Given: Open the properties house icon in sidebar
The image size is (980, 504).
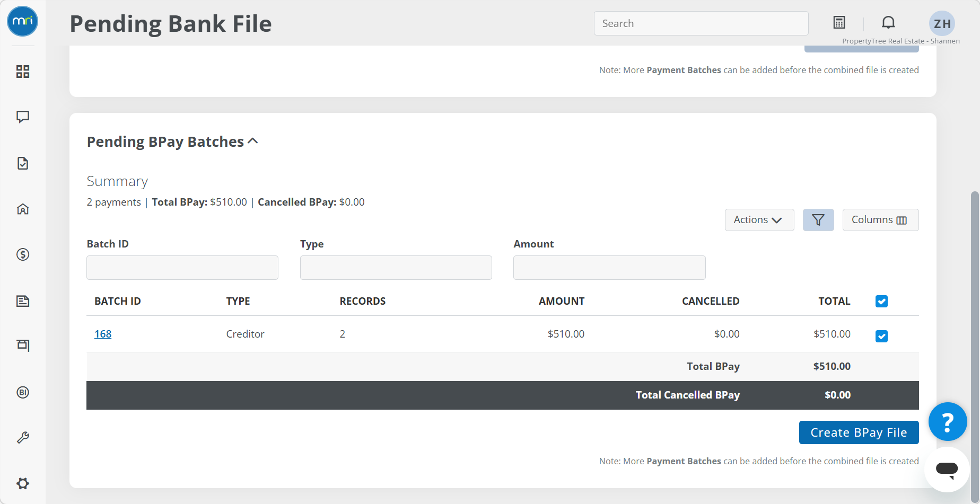Looking at the screenshot, I should coord(23,209).
